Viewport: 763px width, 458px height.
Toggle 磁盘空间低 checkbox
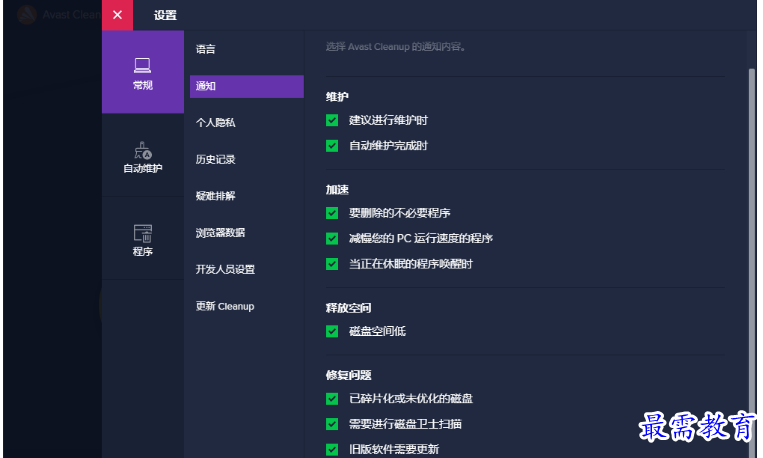point(332,331)
